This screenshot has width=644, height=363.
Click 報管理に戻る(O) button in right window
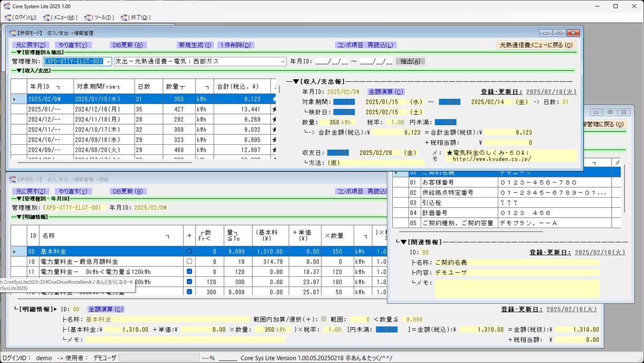(x=604, y=124)
